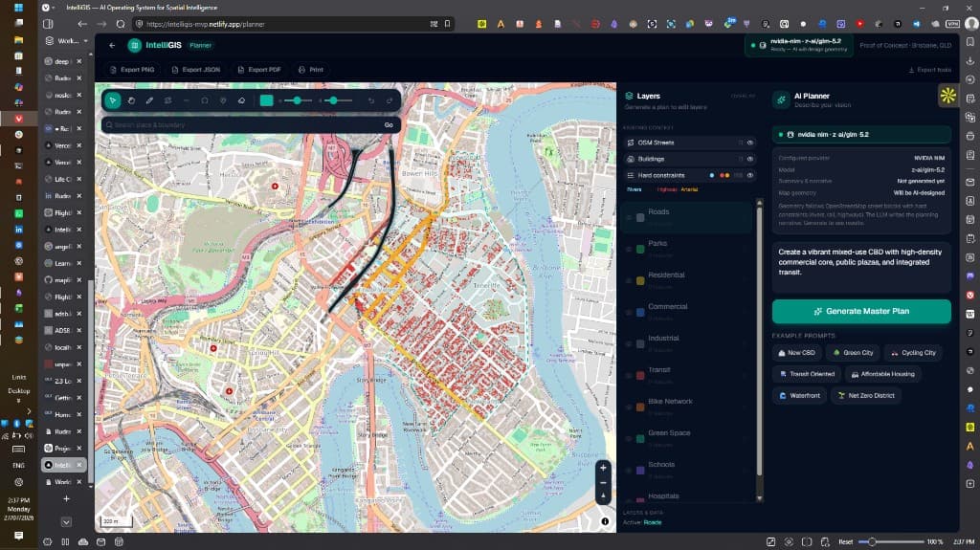
Task: Open new tab with plus in sidebar
Action: tap(66, 498)
